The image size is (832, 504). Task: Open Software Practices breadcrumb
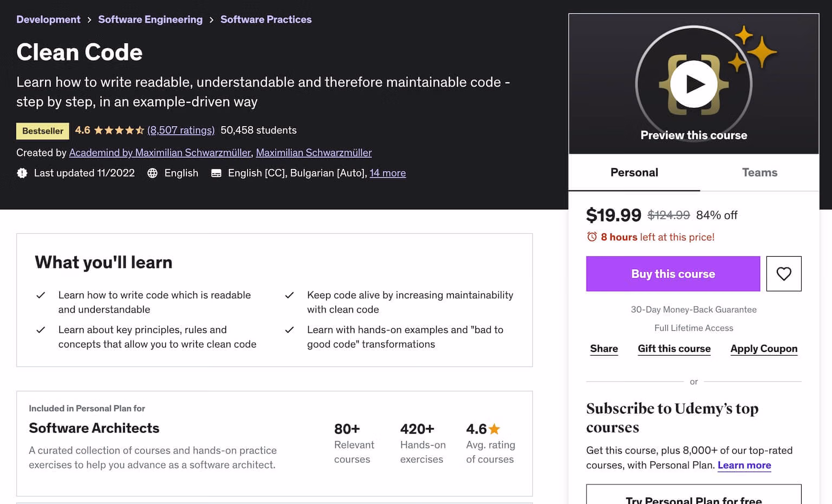pyautogui.click(x=266, y=19)
